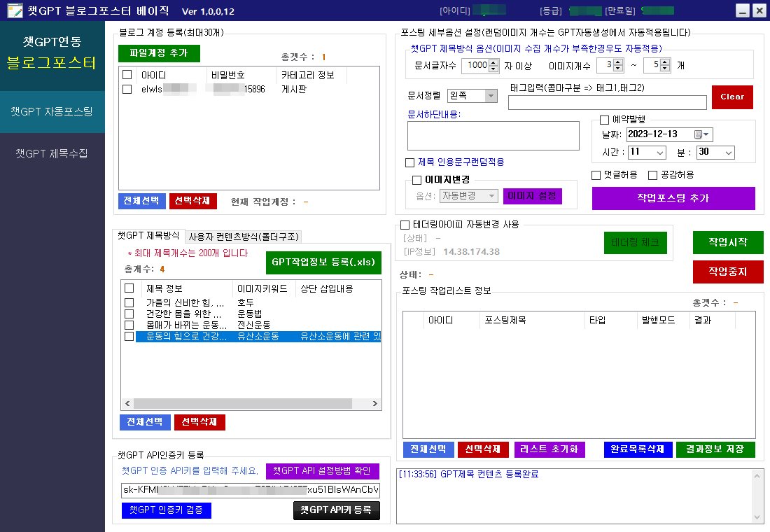Click the 이미지 설정 button
This screenshot has height=532, width=770.
(532, 196)
